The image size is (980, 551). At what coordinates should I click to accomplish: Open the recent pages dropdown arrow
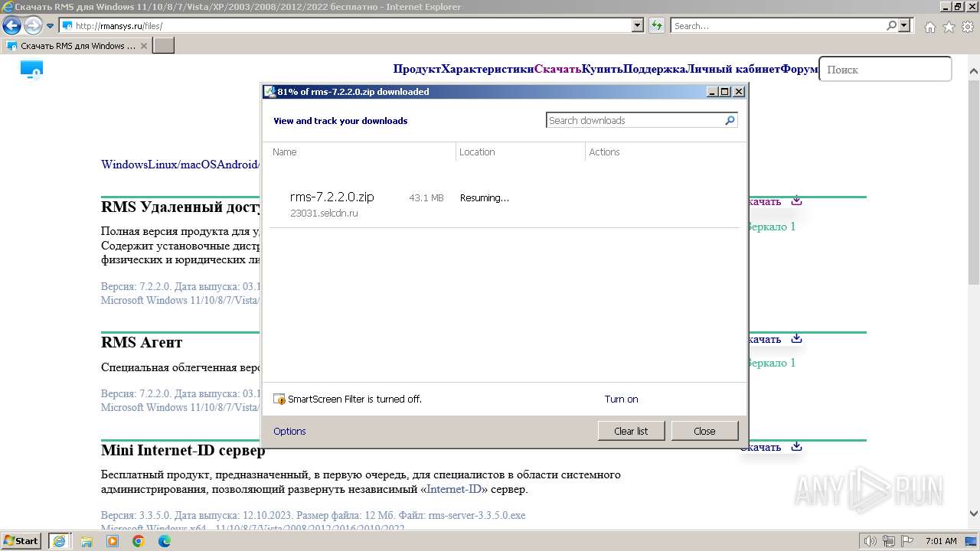(x=50, y=26)
